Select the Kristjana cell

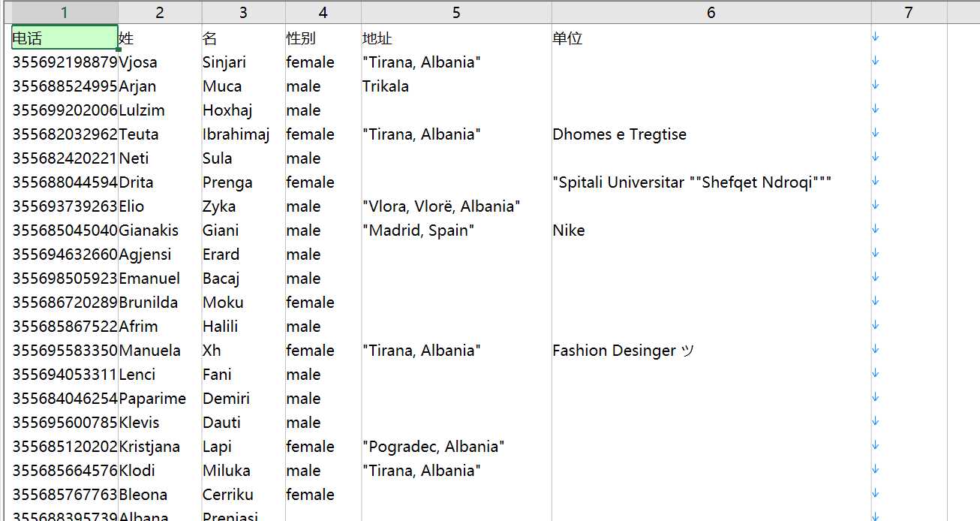[x=160, y=447]
